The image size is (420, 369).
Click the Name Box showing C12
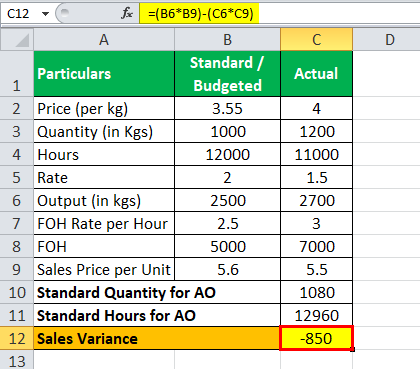click(20, 14)
